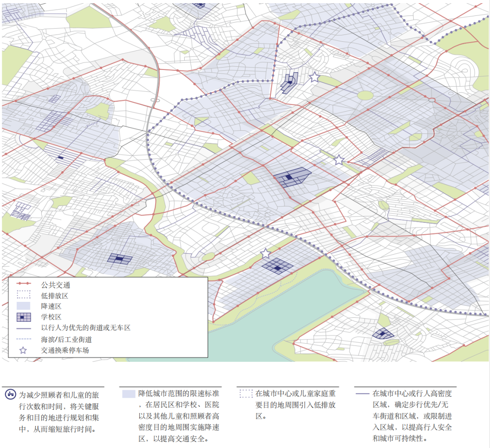Select the 以行人为优先的街道或无车区 legend label
The height and width of the screenshot is (448, 490).
click(x=86, y=328)
